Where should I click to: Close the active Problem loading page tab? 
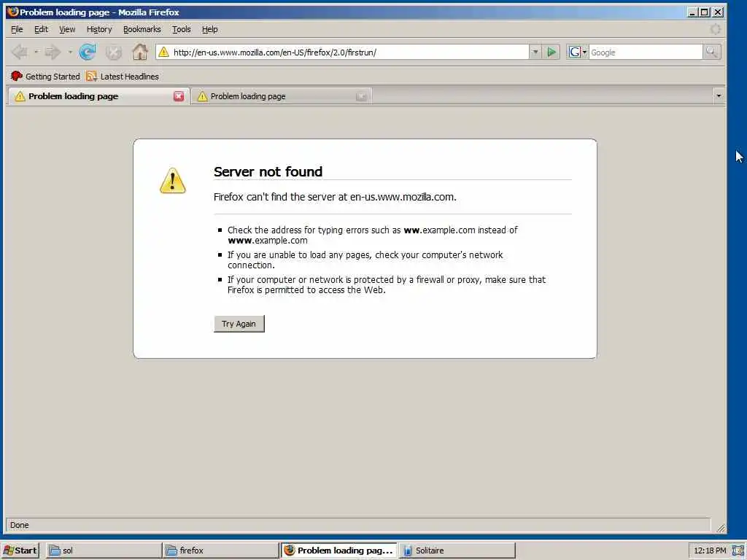(179, 96)
